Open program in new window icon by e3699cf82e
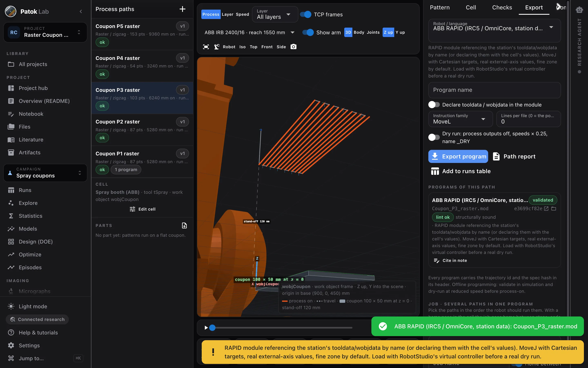 [x=546, y=209]
